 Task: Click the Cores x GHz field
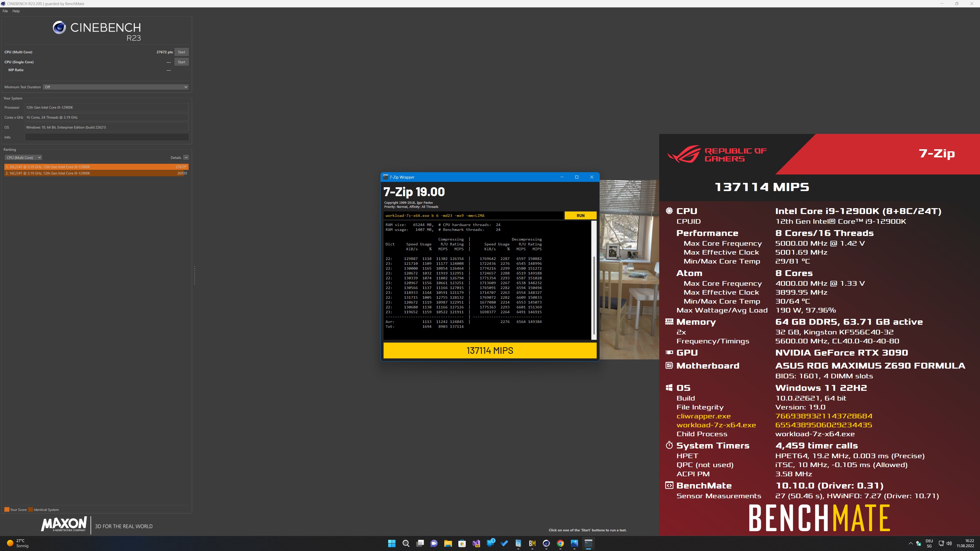(x=106, y=118)
